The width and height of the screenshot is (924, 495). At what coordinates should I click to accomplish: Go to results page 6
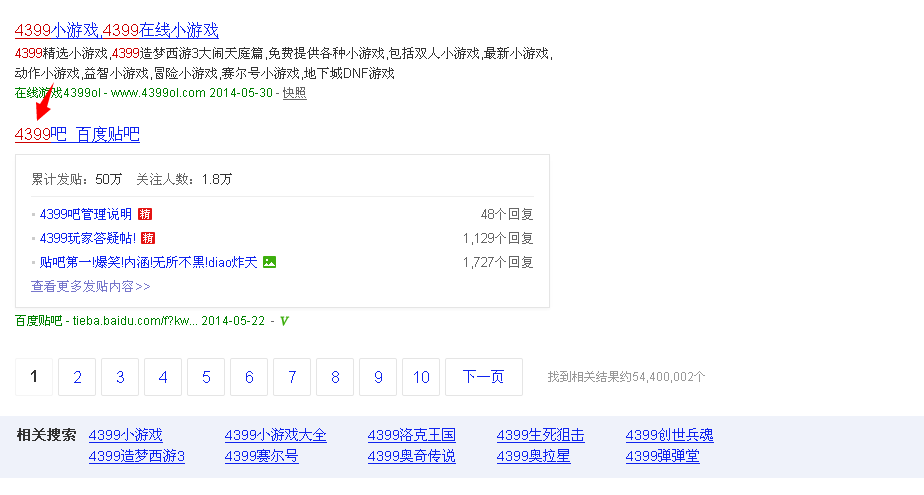pyautogui.click(x=249, y=377)
